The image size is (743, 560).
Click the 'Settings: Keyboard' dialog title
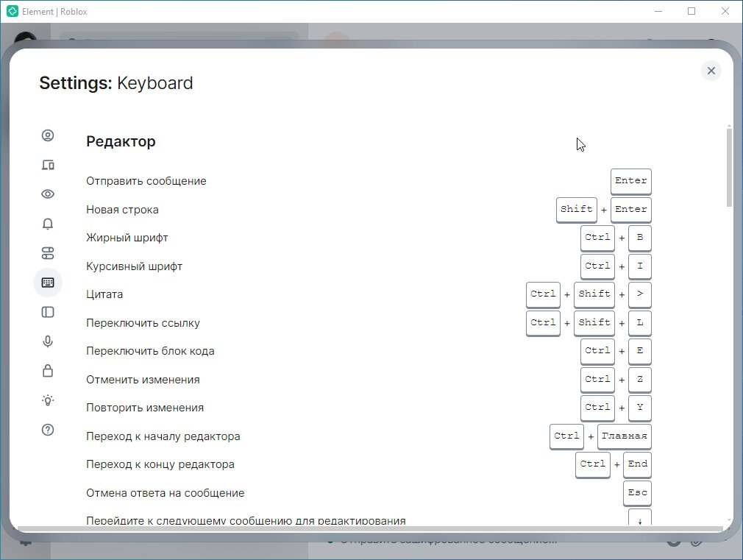click(116, 83)
